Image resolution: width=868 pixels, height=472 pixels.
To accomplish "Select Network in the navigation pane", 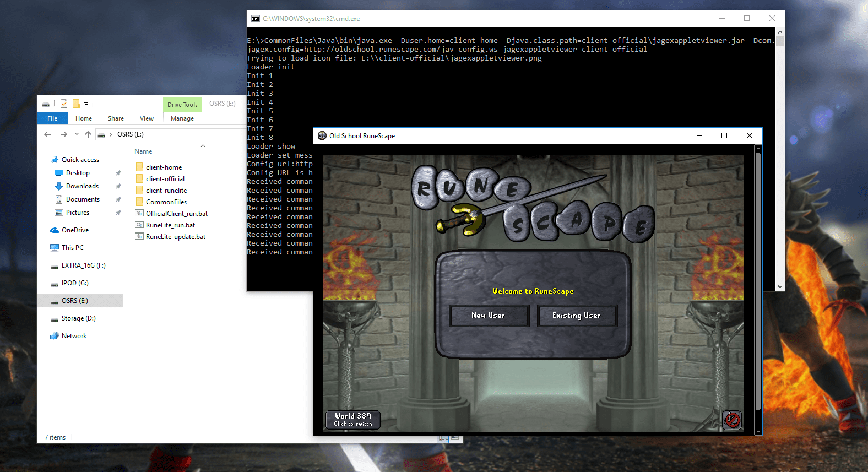I will click(x=74, y=336).
